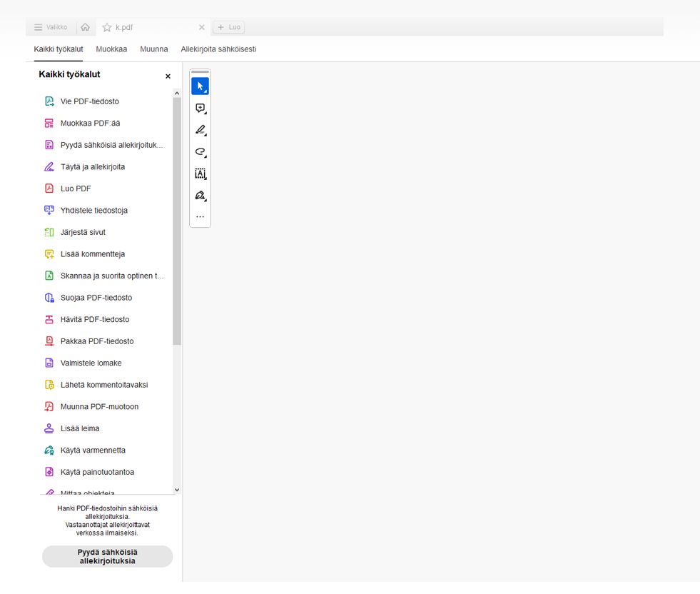Open the Lisää leima label
This screenshot has width=700, height=594.
80,428
